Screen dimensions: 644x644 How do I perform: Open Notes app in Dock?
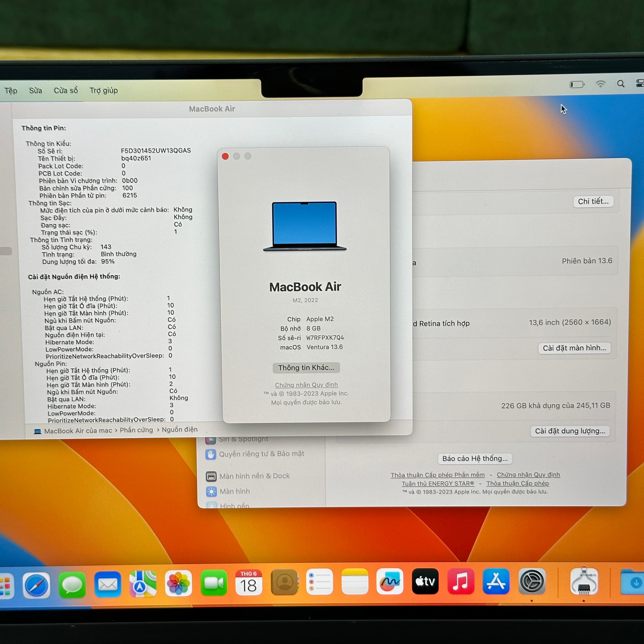click(355, 582)
